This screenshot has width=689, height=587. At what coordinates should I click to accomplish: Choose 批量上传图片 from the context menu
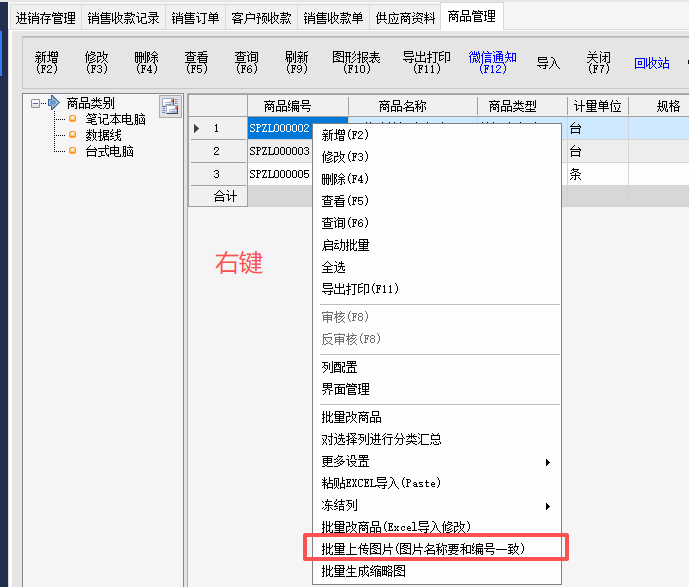(422, 549)
